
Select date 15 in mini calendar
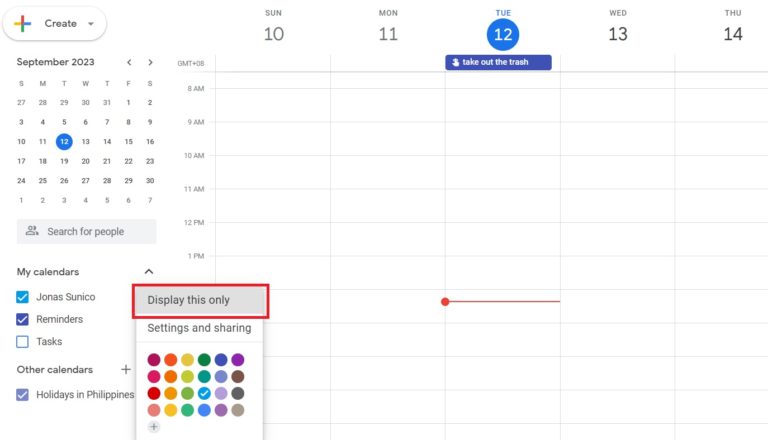point(128,142)
